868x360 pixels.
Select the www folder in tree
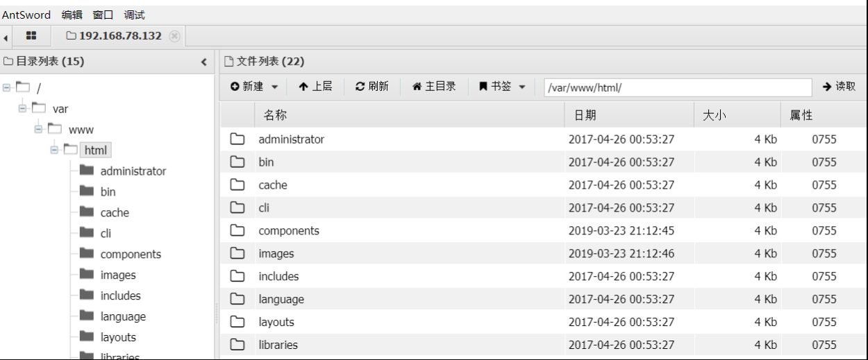(x=81, y=130)
